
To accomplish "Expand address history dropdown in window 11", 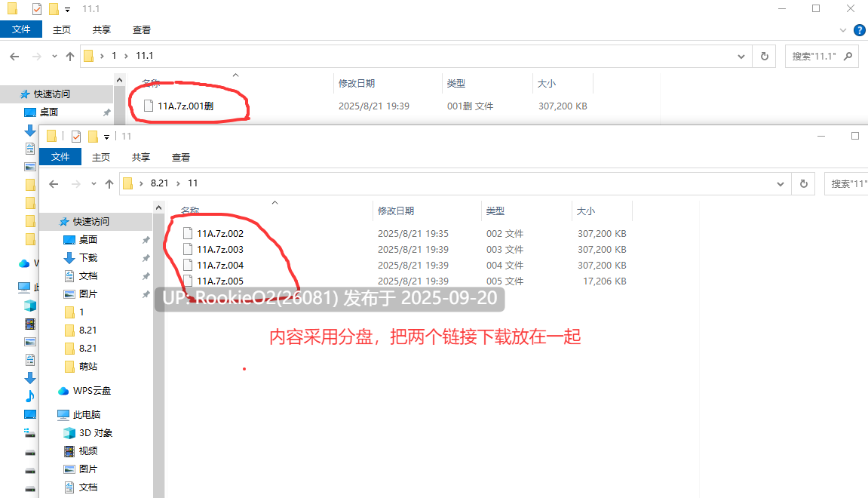I will (x=780, y=183).
